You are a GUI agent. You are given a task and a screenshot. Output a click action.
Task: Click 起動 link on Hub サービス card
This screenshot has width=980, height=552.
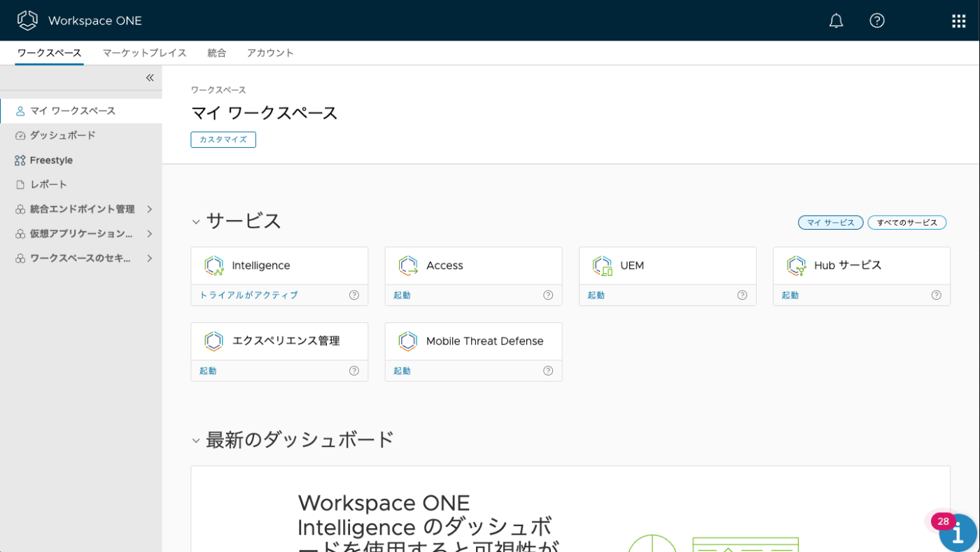[x=790, y=295]
